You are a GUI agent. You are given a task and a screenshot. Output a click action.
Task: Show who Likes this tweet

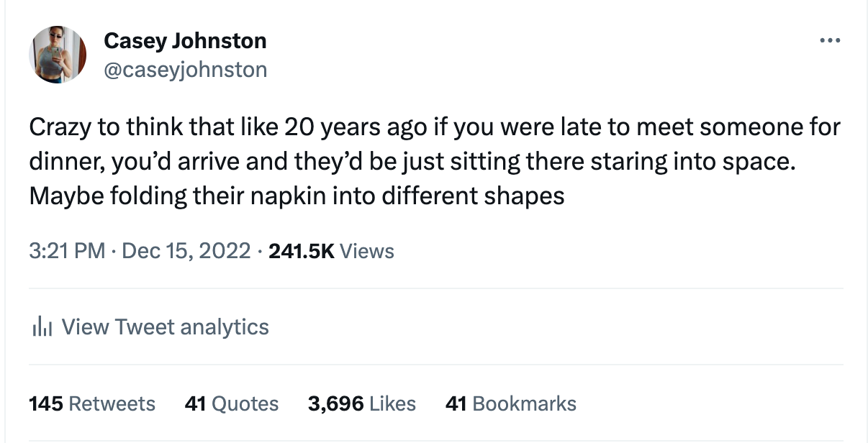392,403
